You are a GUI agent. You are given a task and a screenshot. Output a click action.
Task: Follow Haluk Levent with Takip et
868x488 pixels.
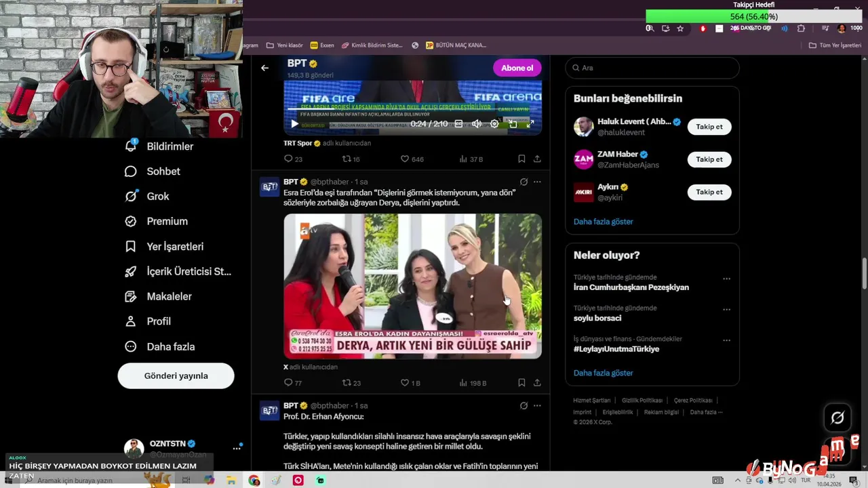point(709,127)
